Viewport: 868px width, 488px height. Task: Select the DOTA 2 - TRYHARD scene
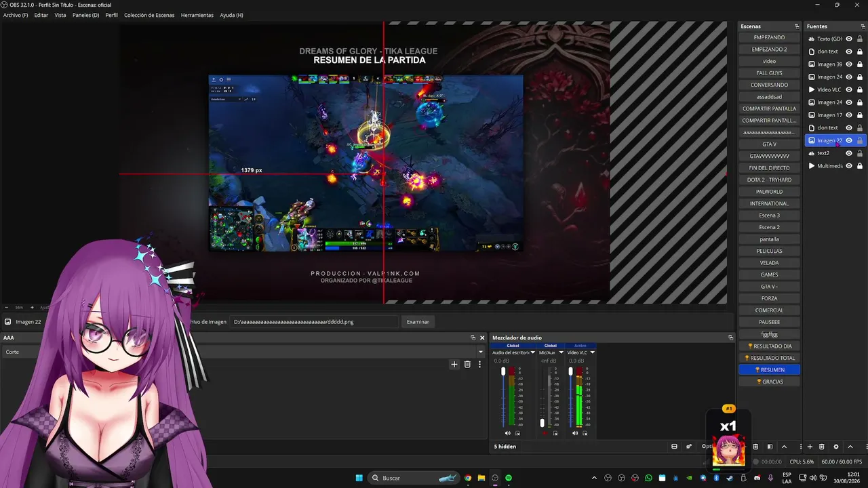pyautogui.click(x=769, y=180)
